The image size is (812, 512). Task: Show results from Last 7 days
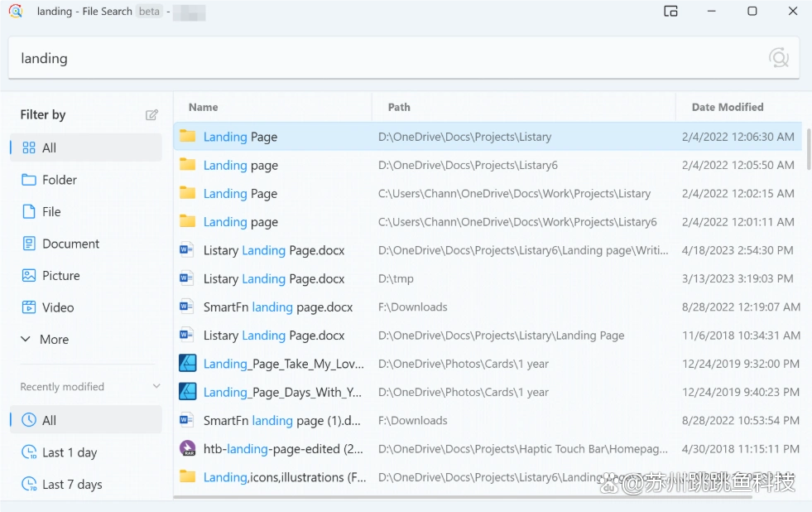pos(86,484)
